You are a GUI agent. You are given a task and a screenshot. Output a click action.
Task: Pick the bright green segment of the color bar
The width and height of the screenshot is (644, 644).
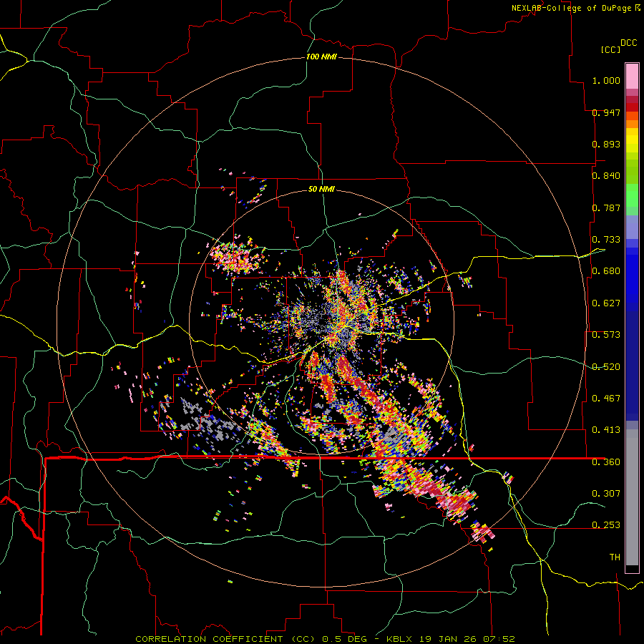(x=632, y=195)
